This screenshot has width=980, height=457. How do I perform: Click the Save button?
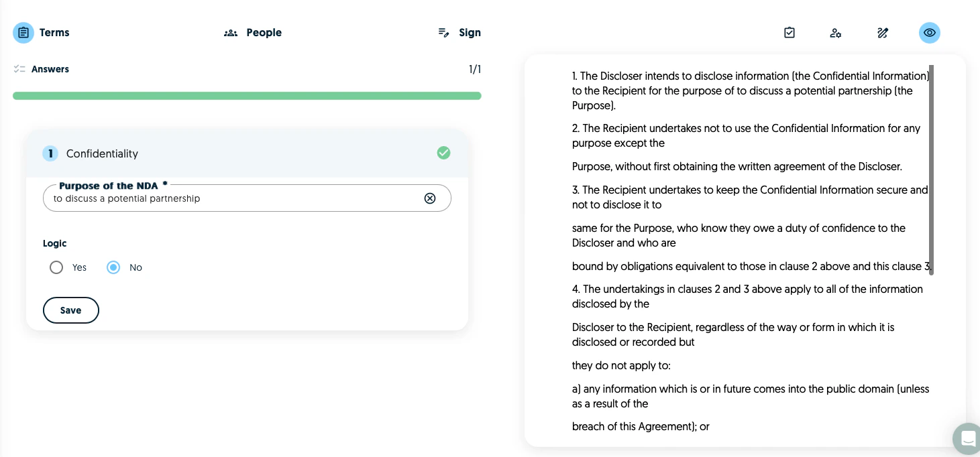(71, 310)
